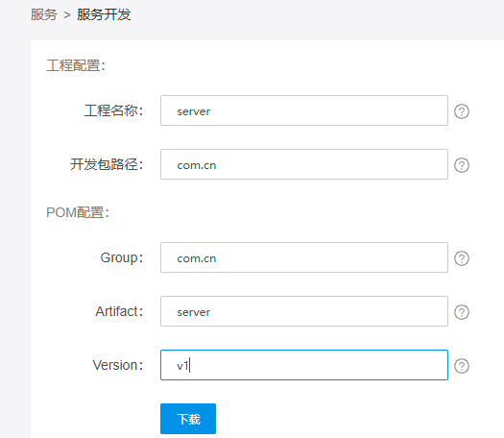This screenshot has width=504, height=438.
Task: Click 服务开发 breadcrumb item
Action: [104, 14]
